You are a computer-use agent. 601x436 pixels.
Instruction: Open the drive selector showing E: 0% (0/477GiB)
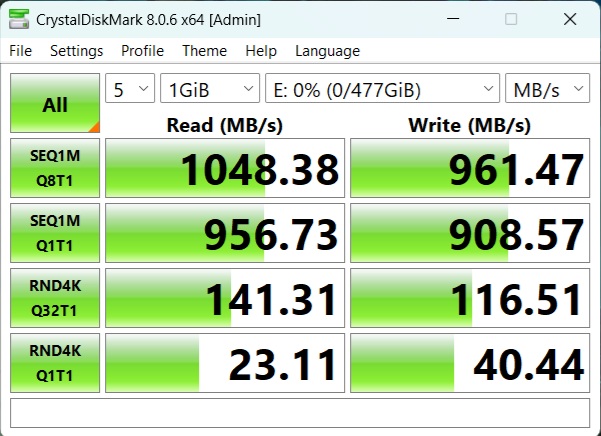click(x=382, y=89)
